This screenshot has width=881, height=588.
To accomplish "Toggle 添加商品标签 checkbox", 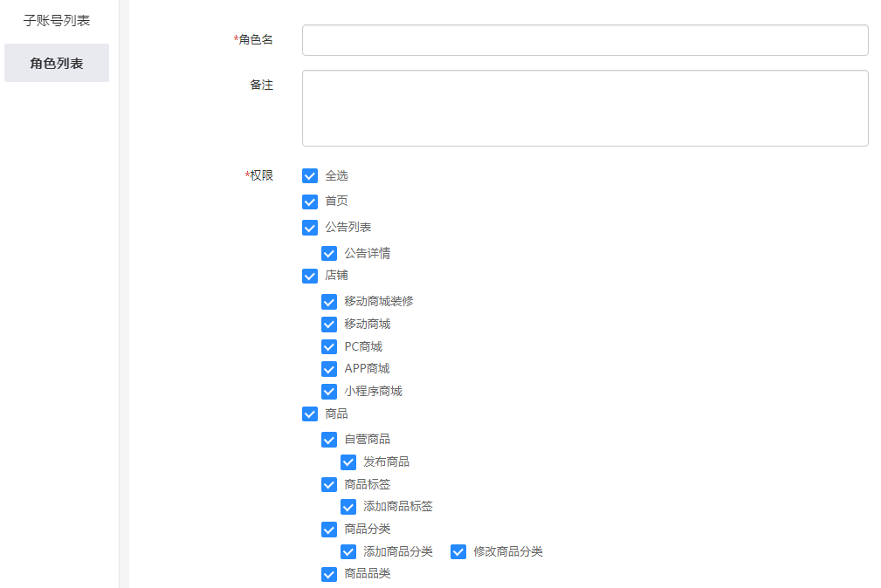I will 348,507.
